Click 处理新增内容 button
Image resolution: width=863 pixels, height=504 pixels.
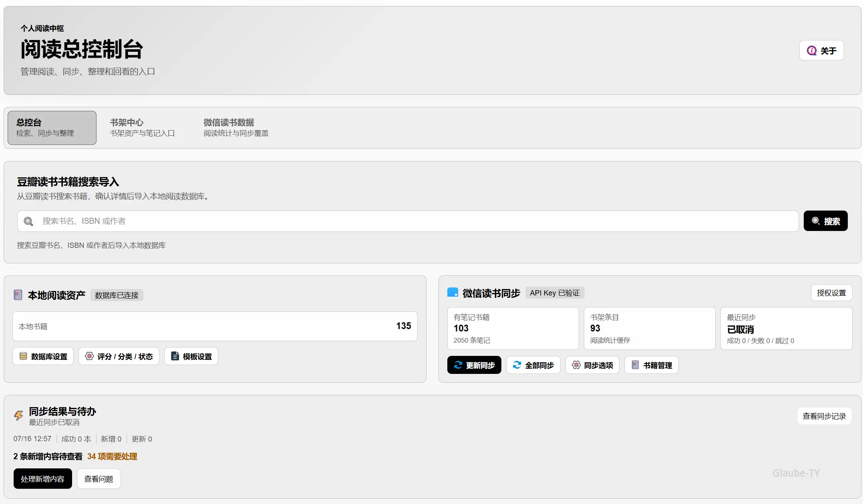click(x=42, y=479)
